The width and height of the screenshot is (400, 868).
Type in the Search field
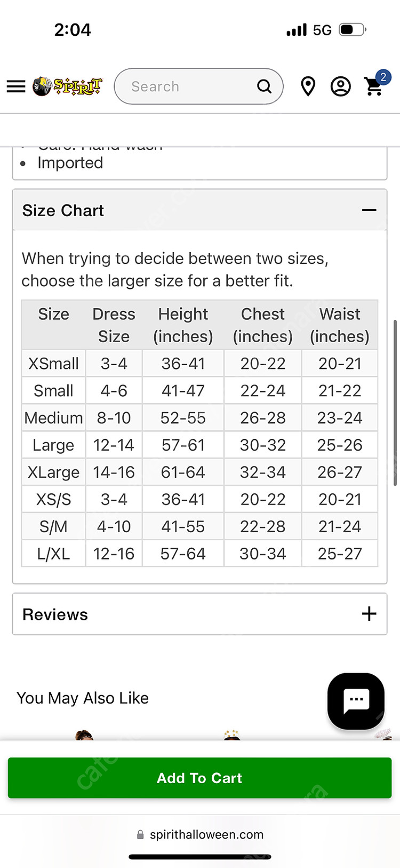tap(187, 86)
